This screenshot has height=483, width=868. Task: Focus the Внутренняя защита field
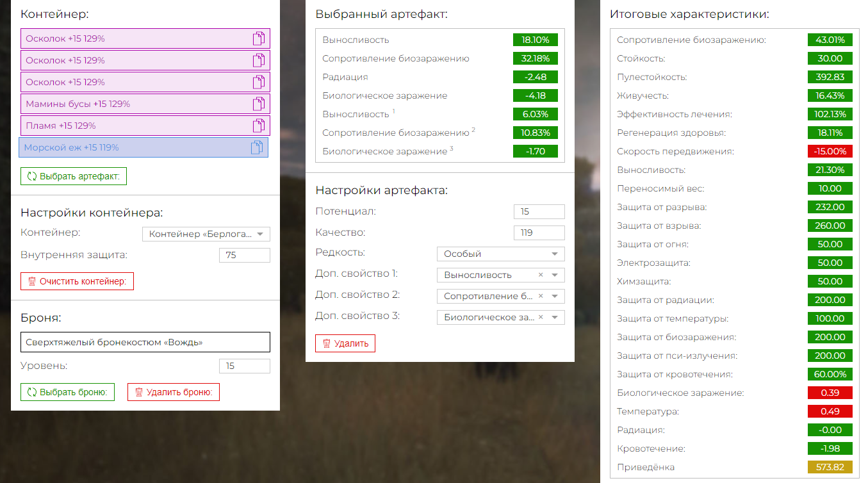click(244, 256)
